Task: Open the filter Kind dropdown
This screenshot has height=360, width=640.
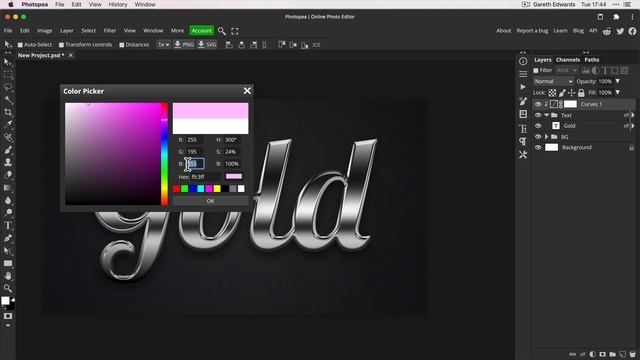Action: tap(567, 71)
